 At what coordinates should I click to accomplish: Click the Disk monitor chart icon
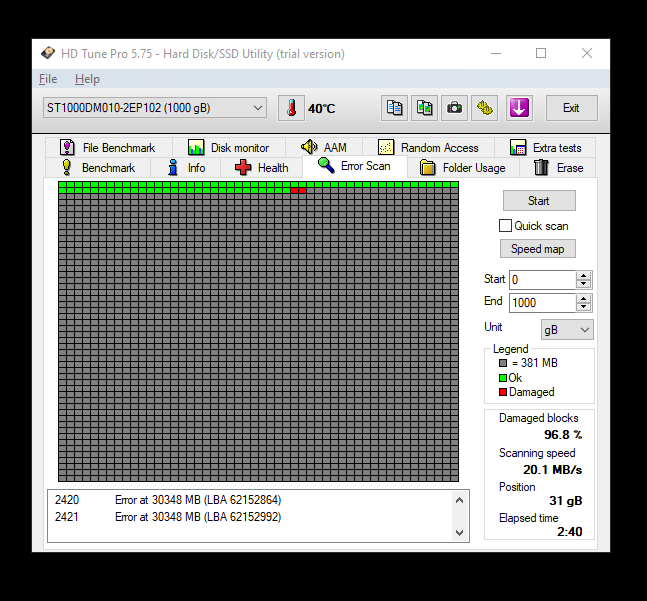(196, 147)
